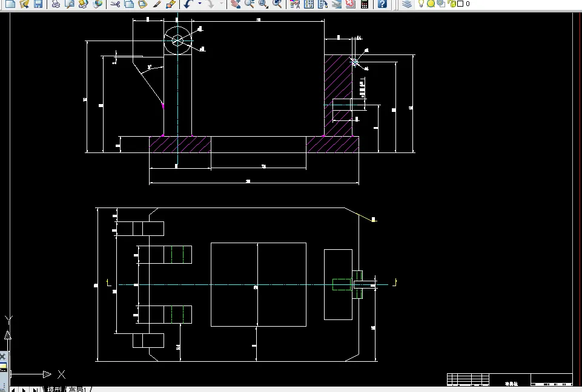The width and height of the screenshot is (582, 392).
Task: Open the Tool Palettes window icon
Action: tap(323, 4)
